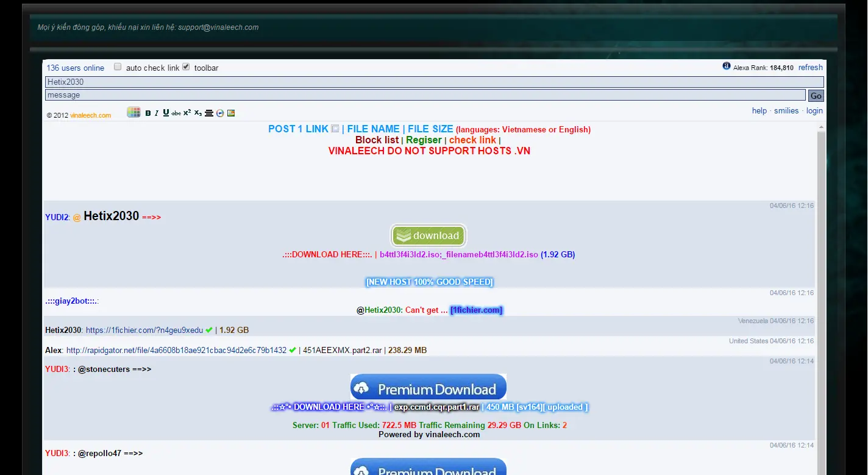Toggle underline formatting in the toolbar
Image resolution: width=868 pixels, height=475 pixels.
pyautogui.click(x=166, y=113)
